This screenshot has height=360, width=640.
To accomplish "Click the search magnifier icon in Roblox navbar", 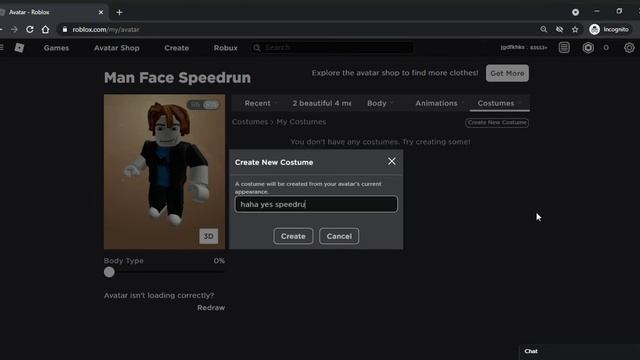I will point(257,48).
